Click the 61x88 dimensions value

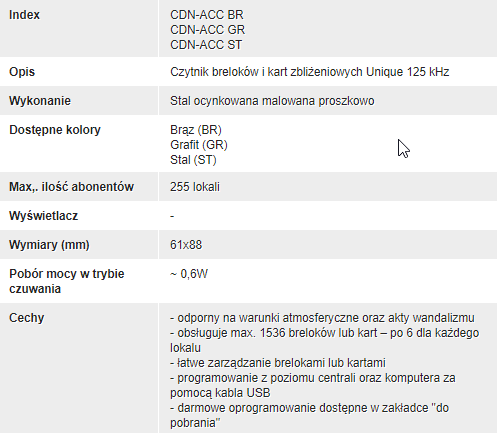point(186,245)
